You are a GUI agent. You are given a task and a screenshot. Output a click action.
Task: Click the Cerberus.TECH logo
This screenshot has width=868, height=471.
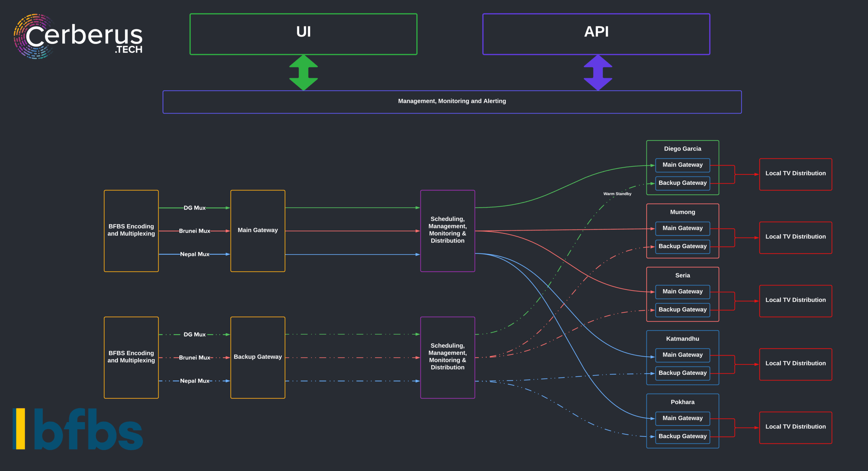[78, 36]
